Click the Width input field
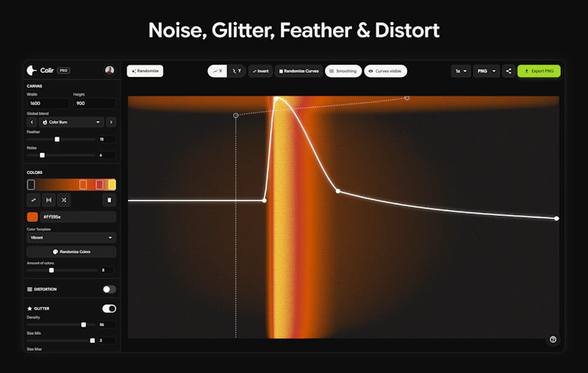 point(48,104)
